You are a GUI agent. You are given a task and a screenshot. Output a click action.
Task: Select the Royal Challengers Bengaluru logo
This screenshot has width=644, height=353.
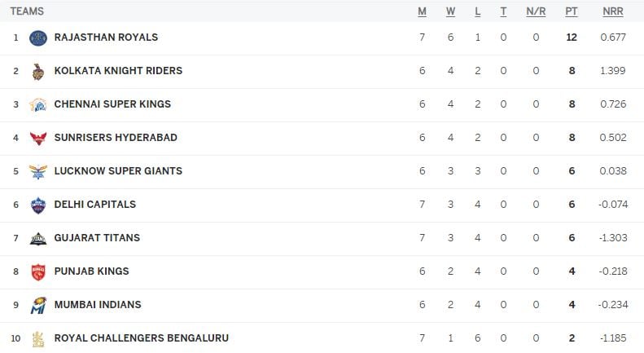38,339
